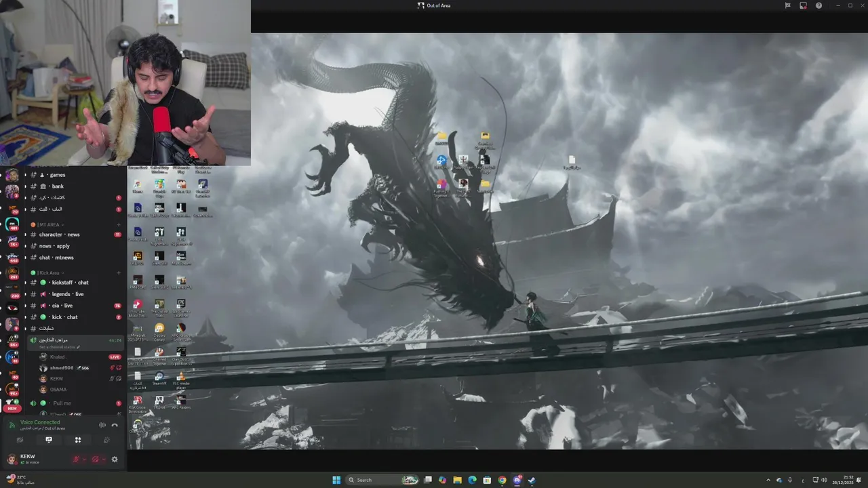Toggle Discord noise suppression icon
The width and height of the screenshot is (868, 488).
(x=102, y=425)
